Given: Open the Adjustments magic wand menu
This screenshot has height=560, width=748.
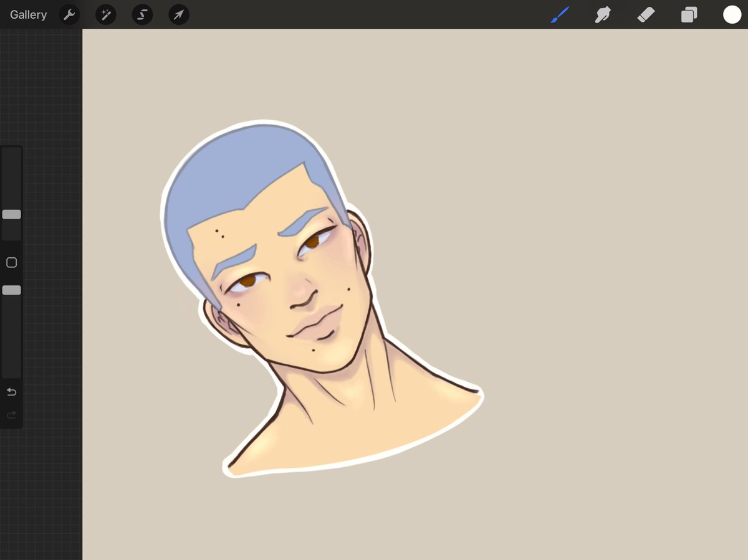Looking at the screenshot, I should point(105,14).
